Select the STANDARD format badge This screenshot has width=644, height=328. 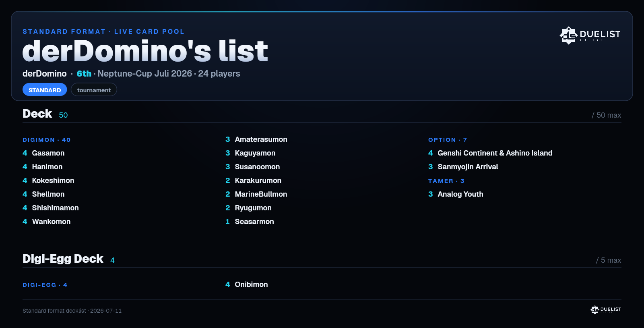click(45, 90)
